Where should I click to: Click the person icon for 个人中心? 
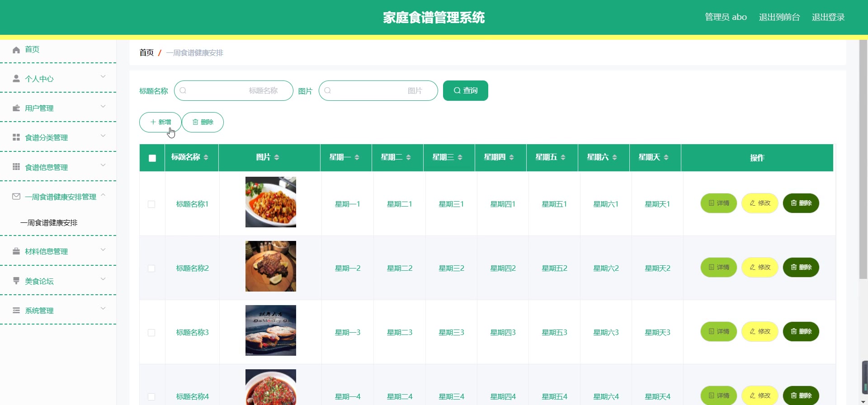16,79
